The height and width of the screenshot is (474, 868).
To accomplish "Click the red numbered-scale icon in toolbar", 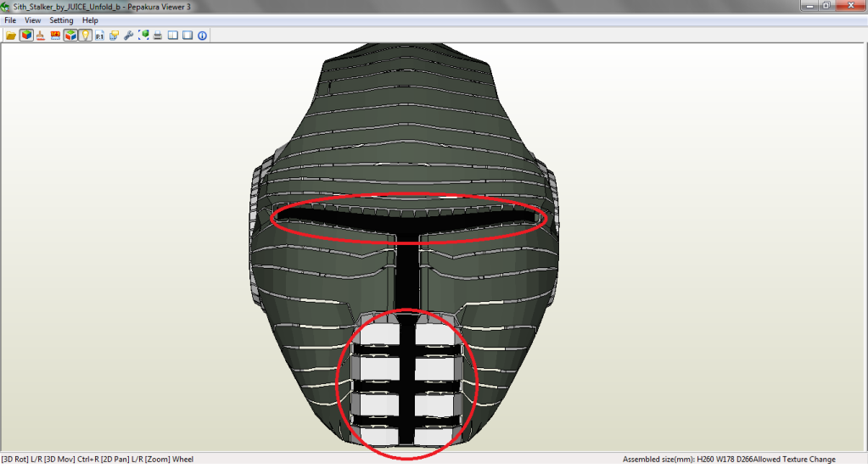I will click(x=55, y=36).
